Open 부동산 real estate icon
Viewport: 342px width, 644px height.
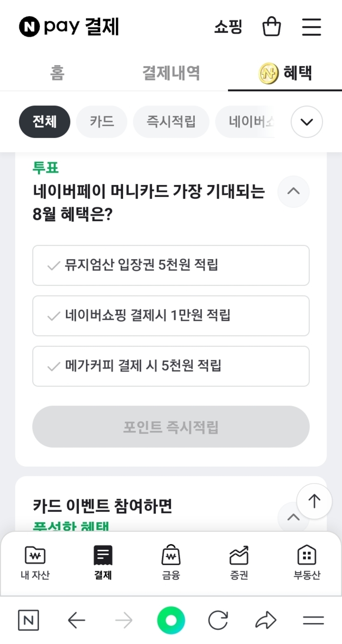click(307, 562)
